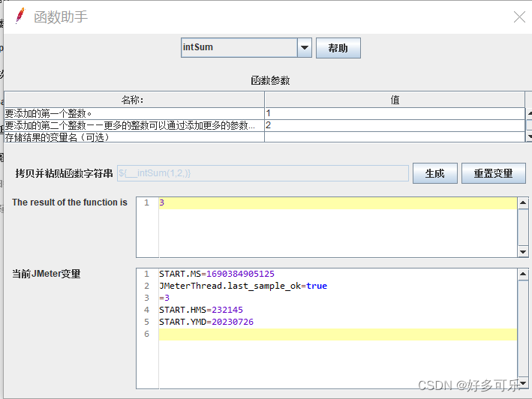Click the START.YMD=20230726 line
532x399 pixels.
pos(206,322)
